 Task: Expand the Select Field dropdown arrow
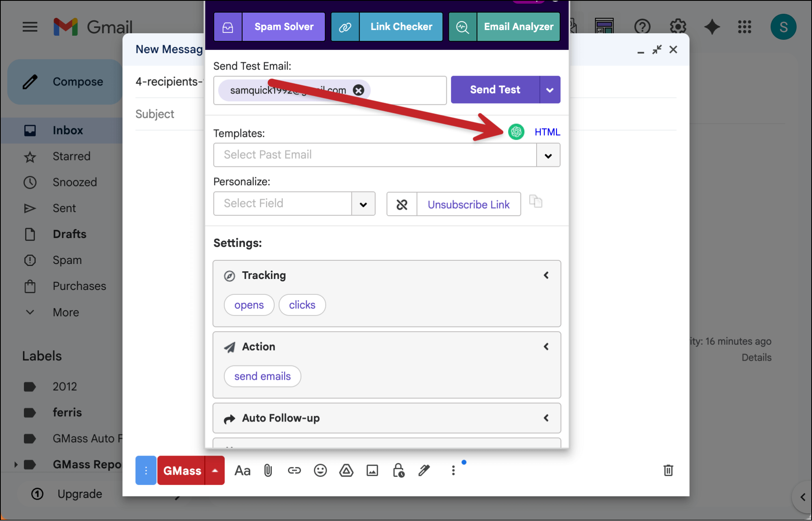point(364,204)
